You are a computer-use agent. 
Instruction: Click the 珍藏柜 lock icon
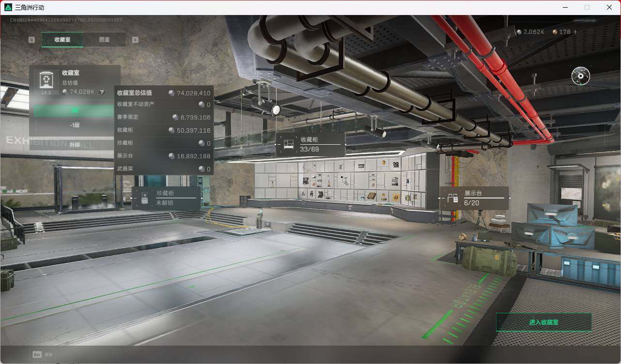tap(144, 198)
